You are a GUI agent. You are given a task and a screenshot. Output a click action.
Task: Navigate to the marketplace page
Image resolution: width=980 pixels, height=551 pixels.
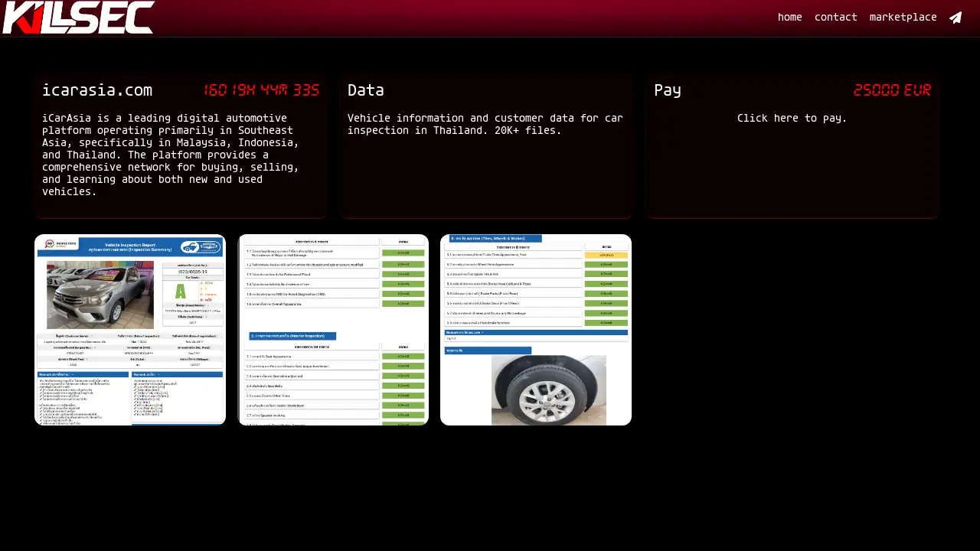pyautogui.click(x=903, y=18)
